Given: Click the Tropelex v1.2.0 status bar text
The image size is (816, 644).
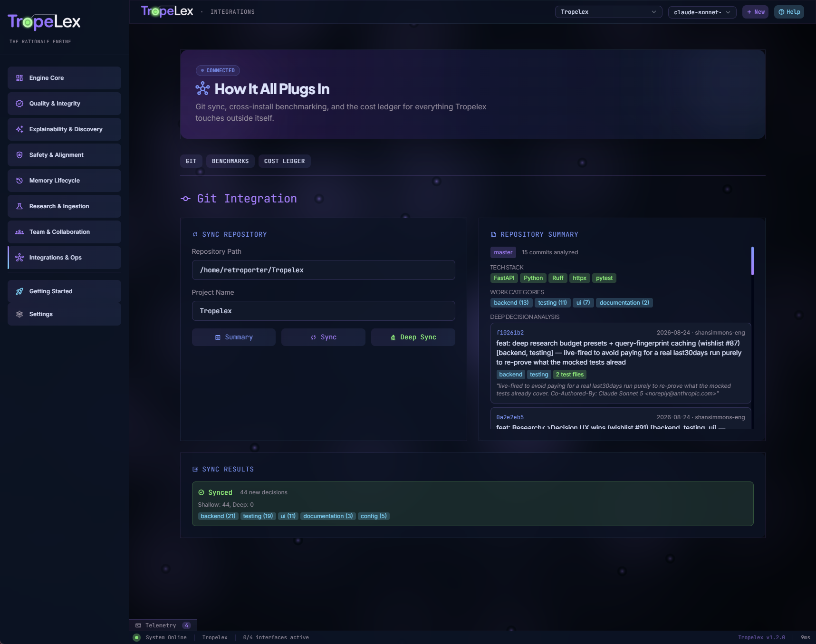Looking at the screenshot, I should tap(761, 638).
